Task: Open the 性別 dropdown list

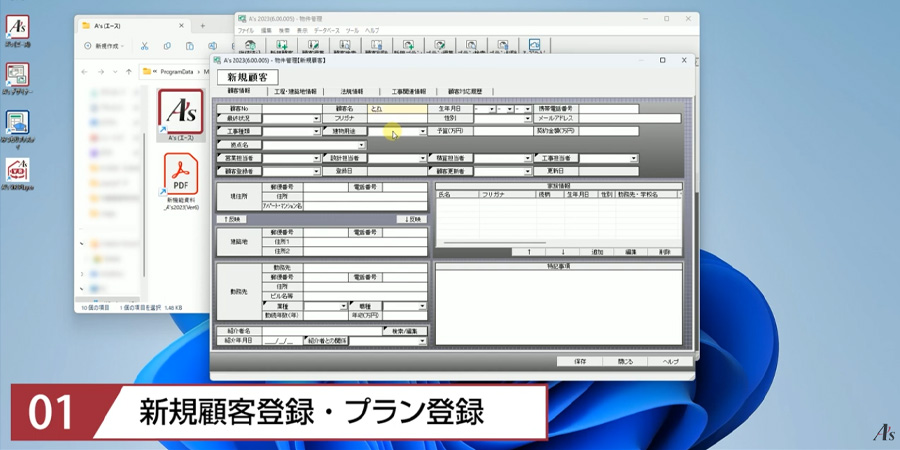Action: pyautogui.click(x=529, y=119)
